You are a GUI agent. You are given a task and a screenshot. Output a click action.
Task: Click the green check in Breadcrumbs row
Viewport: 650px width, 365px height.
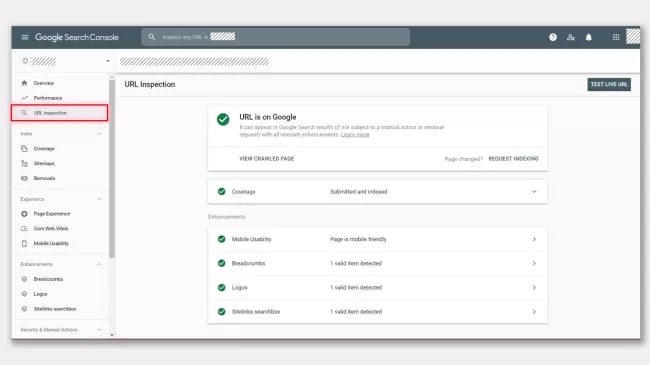pyautogui.click(x=221, y=263)
